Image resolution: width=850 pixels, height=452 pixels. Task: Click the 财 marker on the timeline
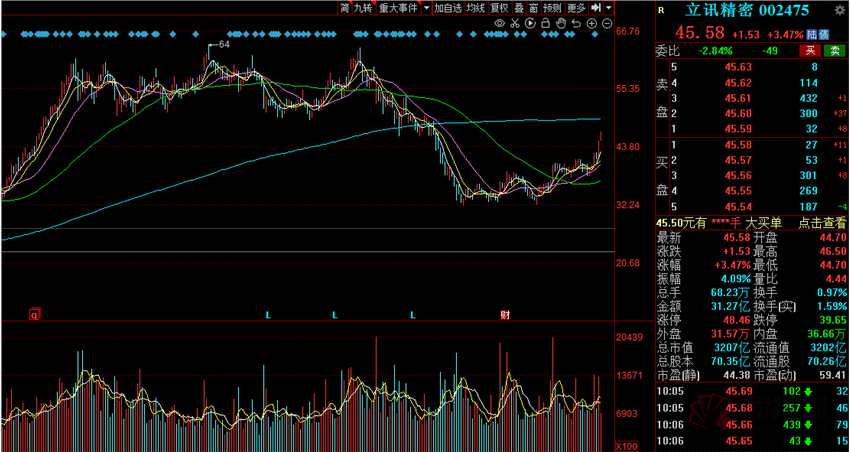tap(505, 314)
